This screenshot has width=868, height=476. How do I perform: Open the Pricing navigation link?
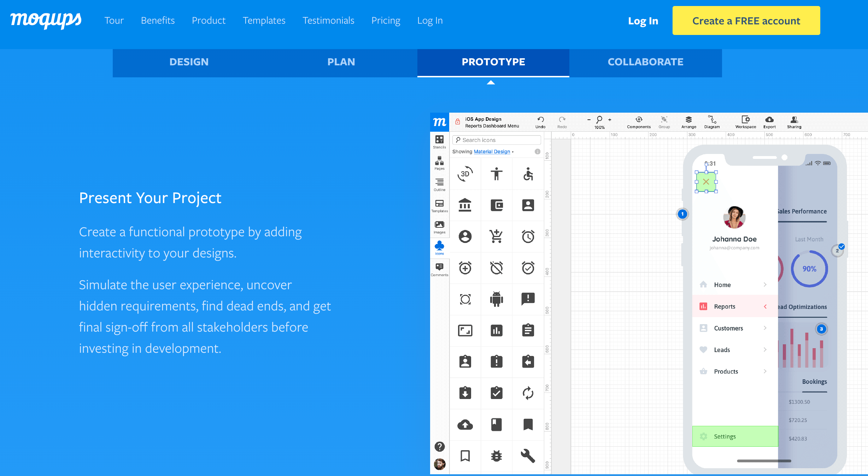pyautogui.click(x=386, y=20)
